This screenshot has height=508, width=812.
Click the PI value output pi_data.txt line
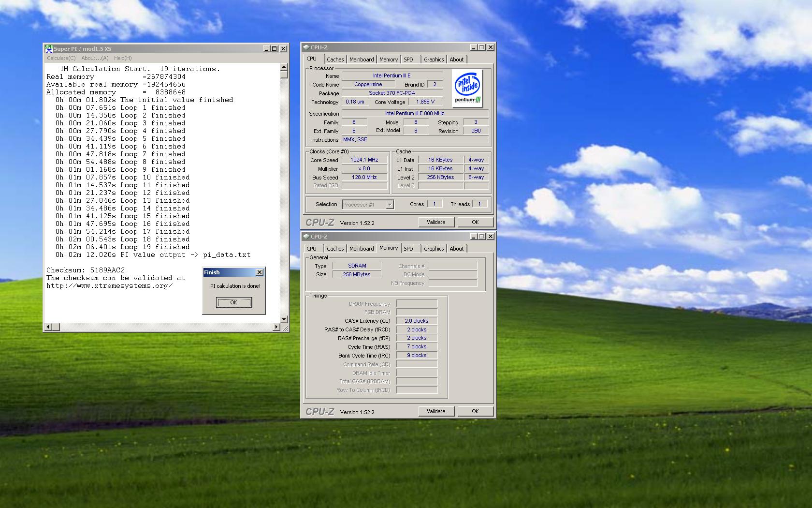(153, 254)
